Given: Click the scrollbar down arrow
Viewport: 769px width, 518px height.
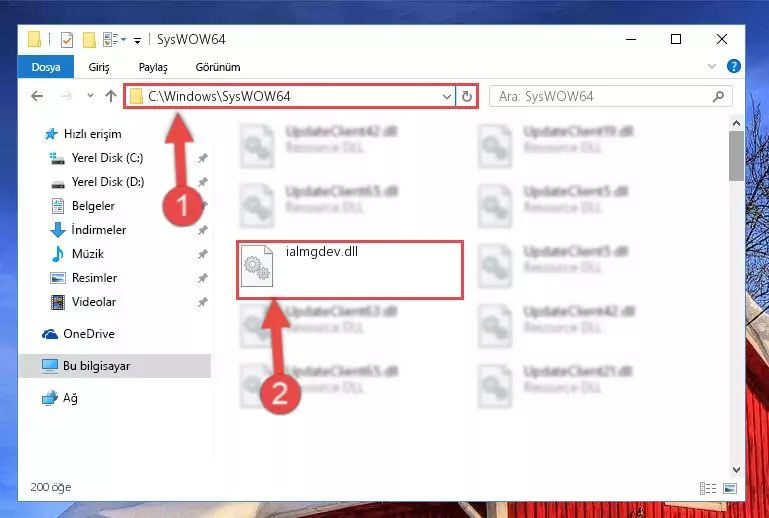Looking at the screenshot, I should coord(736,470).
